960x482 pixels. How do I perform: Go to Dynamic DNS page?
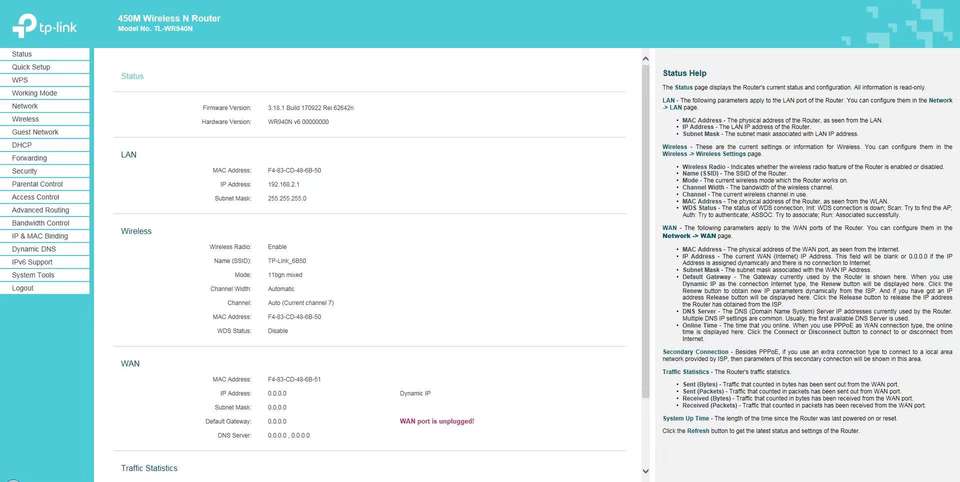(45, 249)
